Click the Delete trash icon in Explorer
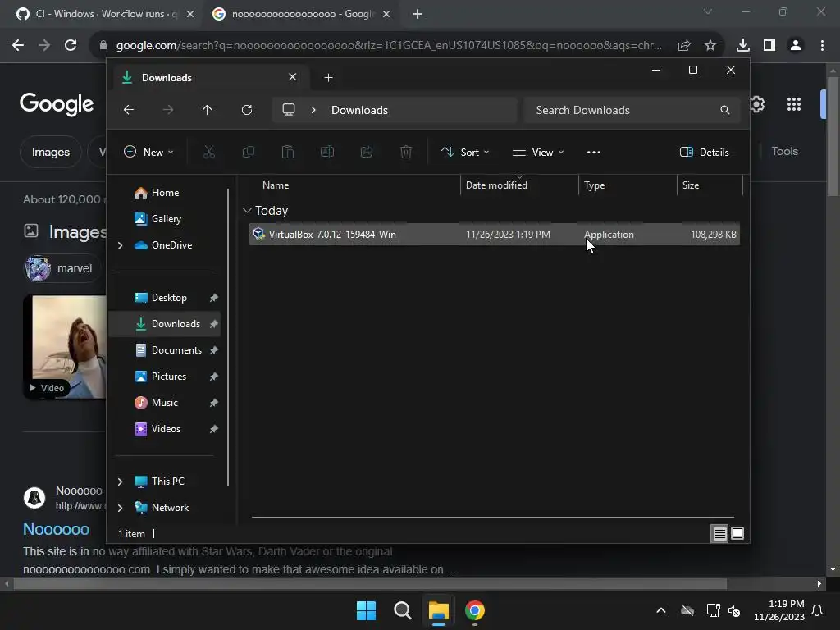 [406, 152]
